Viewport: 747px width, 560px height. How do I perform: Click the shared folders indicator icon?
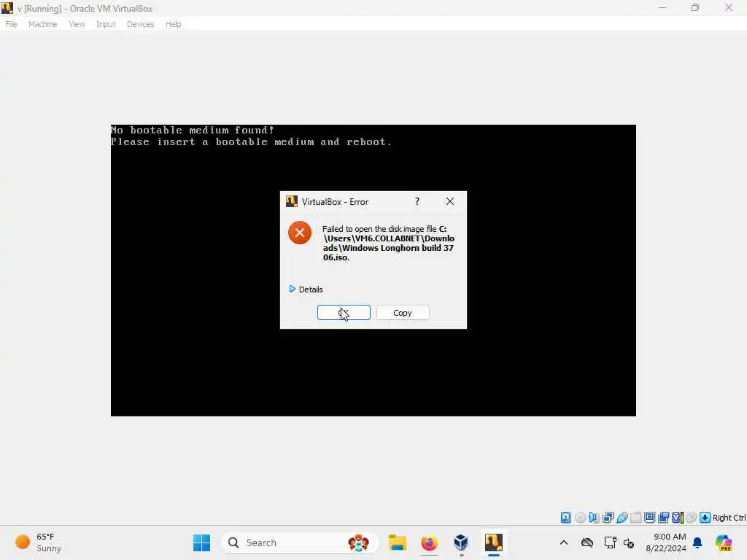[636, 518]
